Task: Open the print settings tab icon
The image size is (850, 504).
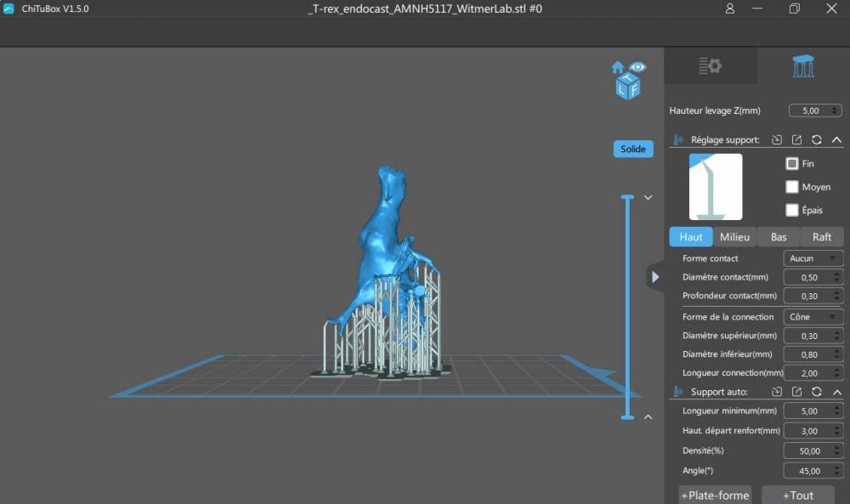Action: tap(710, 66)
